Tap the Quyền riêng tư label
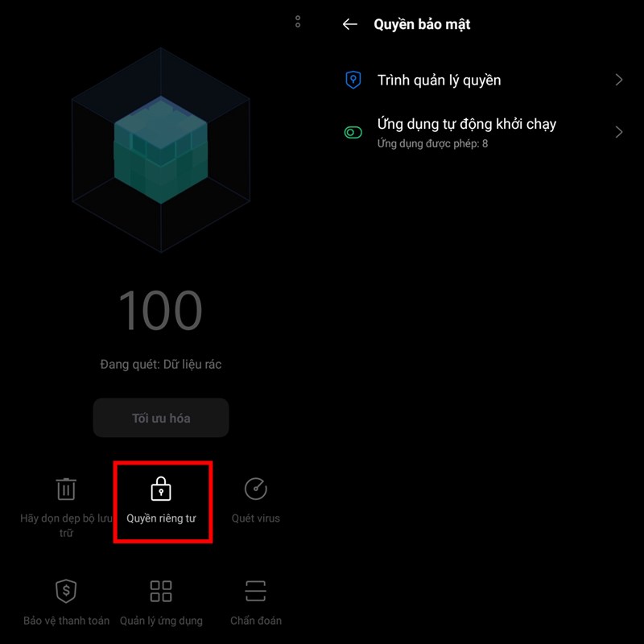The width and height of the screenshot is (644, 644). click(x=161, y=518)
